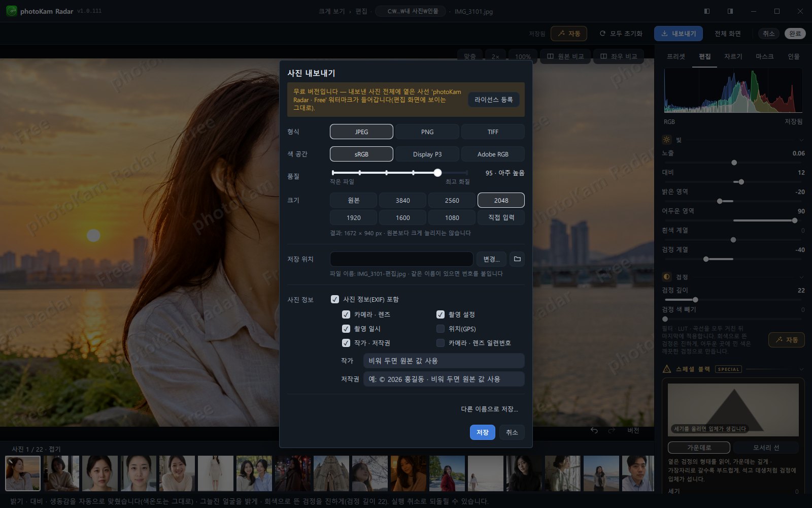Toggle left panel layout icon in title bar
Image resolution: width=812 pixels, height=508 pixels.
[x=707, y=11]
